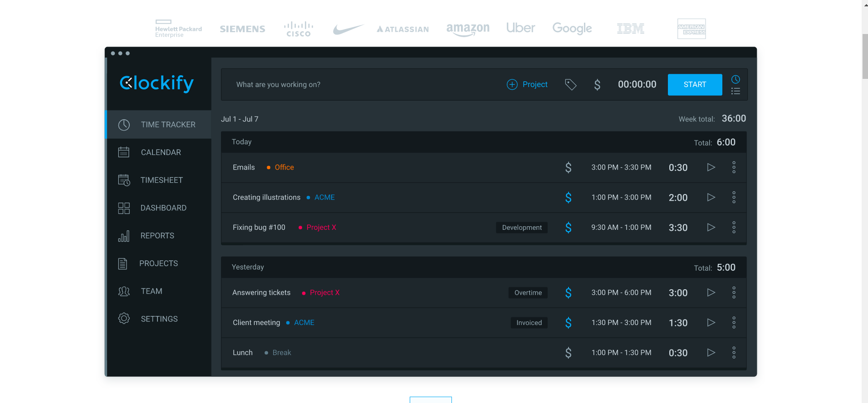
Task: Click the 'Client meeting' description
Action: 256,322
